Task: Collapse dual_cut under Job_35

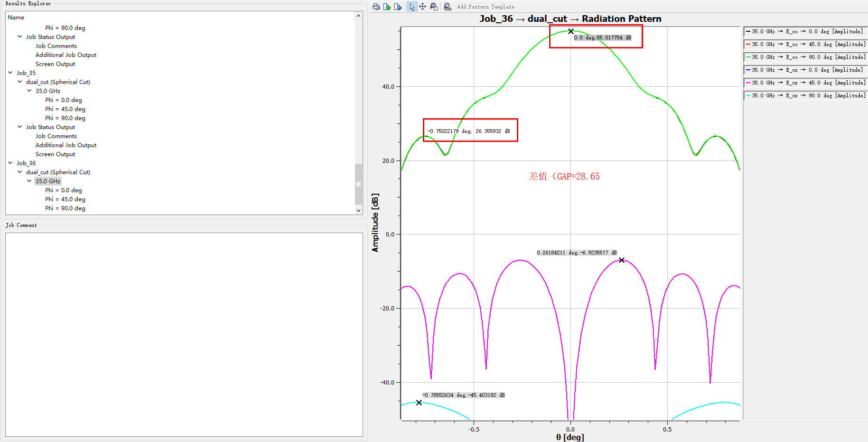Action: pyautogui.click(x=20, y=82)
